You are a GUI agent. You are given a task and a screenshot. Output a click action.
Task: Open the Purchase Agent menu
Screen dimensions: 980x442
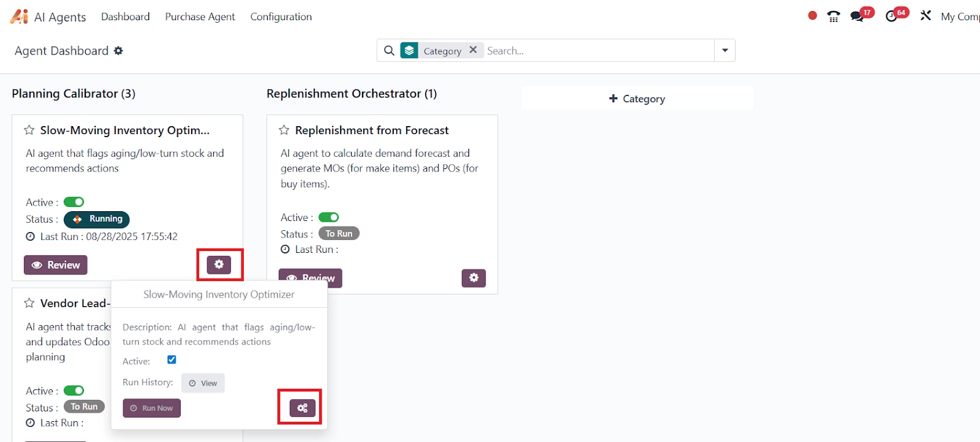[x=200, y=17]
